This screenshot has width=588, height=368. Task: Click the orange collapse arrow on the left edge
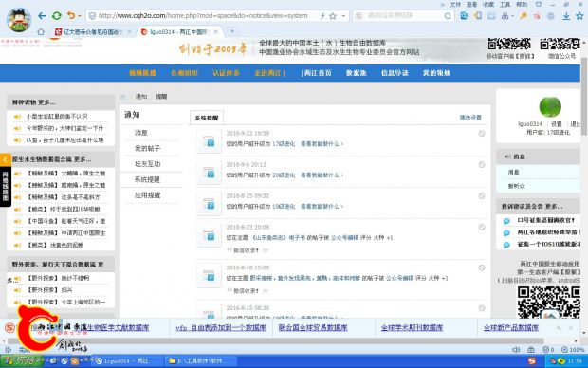6,160
